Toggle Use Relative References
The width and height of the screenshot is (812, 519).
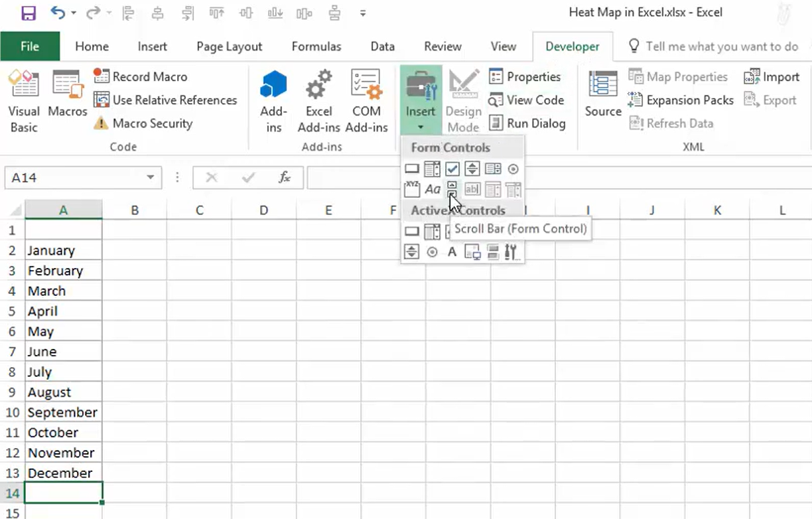(x=165, y=100)
